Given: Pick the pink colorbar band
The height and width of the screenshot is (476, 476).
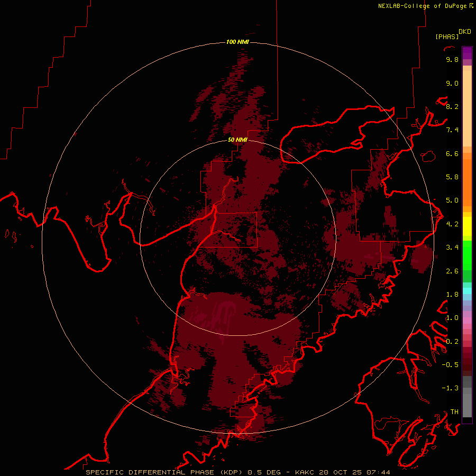Looking at the screenshot, I should click(467, 321).
